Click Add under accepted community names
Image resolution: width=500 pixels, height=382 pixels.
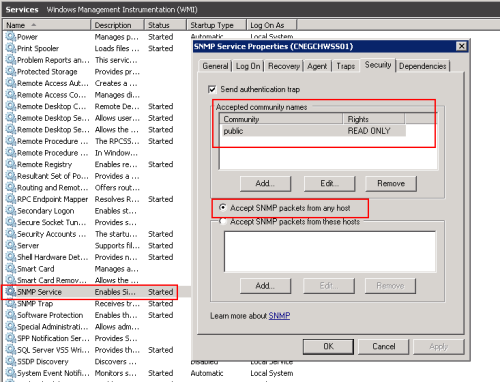coord(265,183)
